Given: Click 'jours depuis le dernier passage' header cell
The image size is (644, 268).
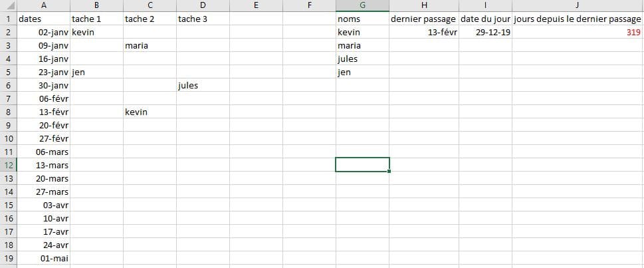Looking at the screenshot, I should coord(577,19).
